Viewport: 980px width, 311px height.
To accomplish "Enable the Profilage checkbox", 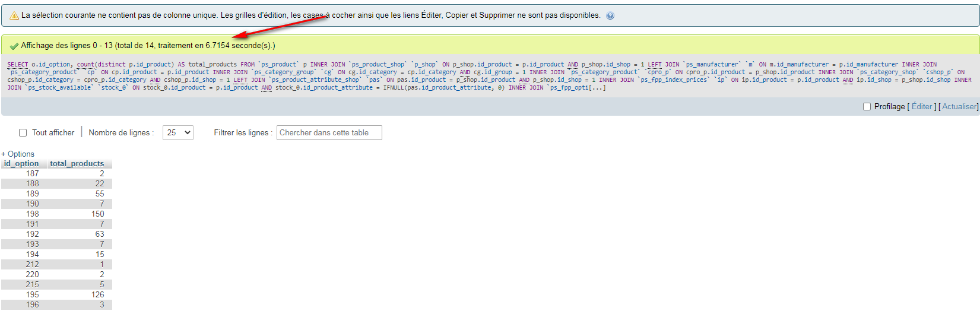I will coord(867,107).
